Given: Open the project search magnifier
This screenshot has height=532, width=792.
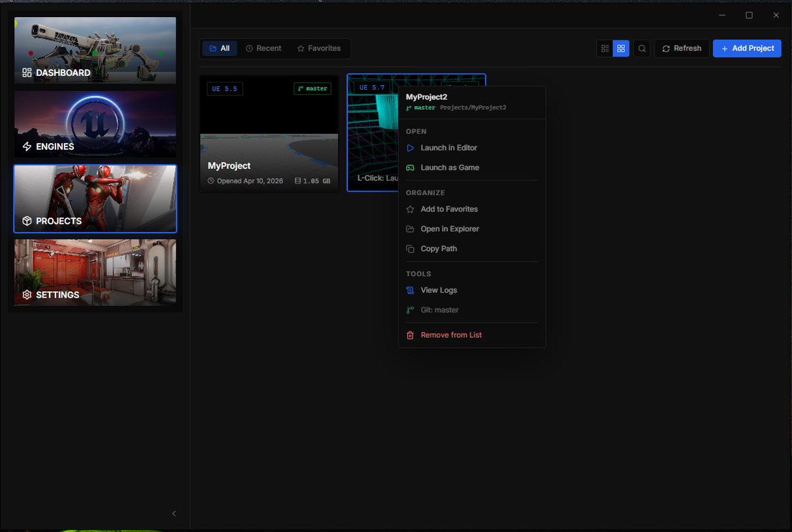Looking at the screenshot, I should pyautogui.click(x=642, y=48).
